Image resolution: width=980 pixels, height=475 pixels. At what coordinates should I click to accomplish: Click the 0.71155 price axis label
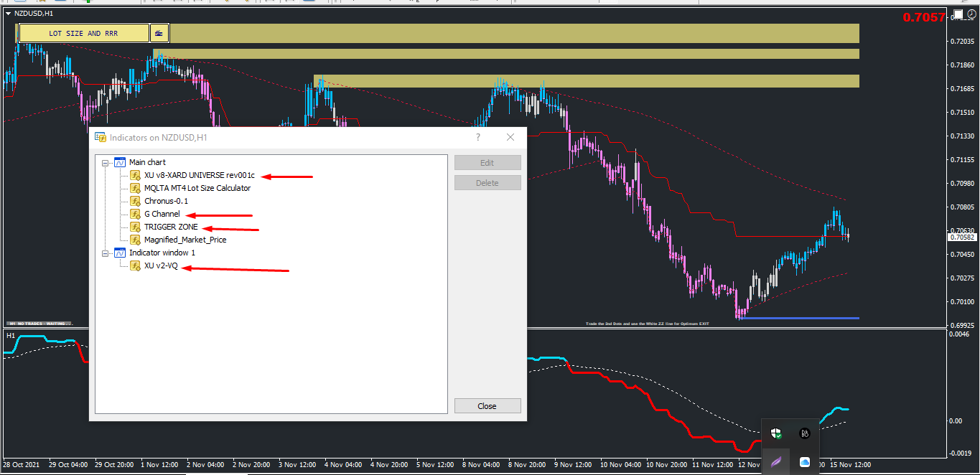962,159
